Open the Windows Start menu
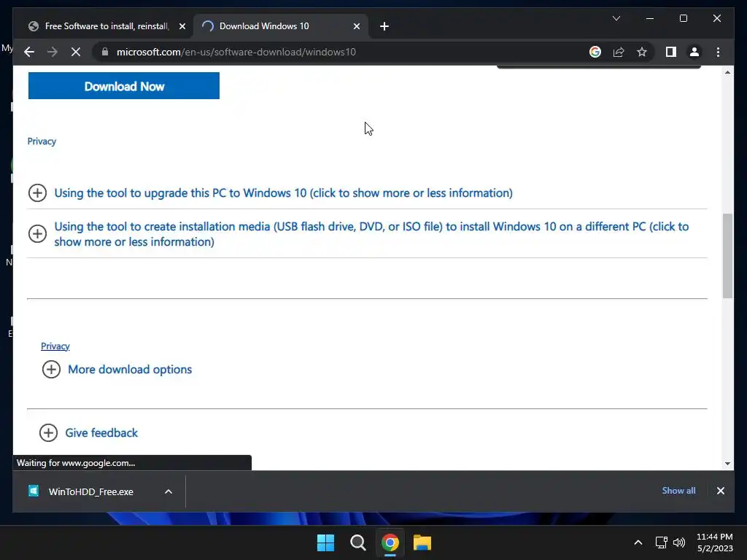Image resolution: width=747 pixels, height=560 pixels. tap(326, 542)
